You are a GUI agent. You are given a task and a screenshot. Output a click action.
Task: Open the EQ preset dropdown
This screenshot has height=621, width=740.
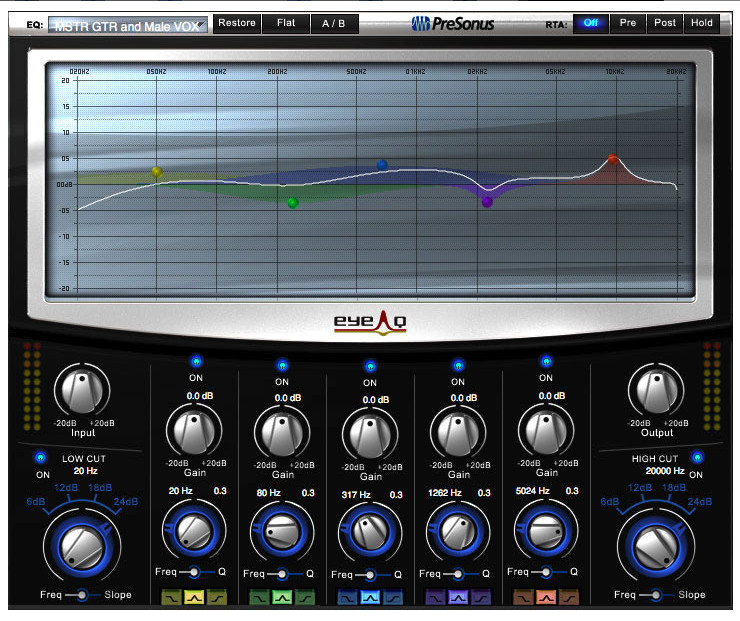[127, 25]
